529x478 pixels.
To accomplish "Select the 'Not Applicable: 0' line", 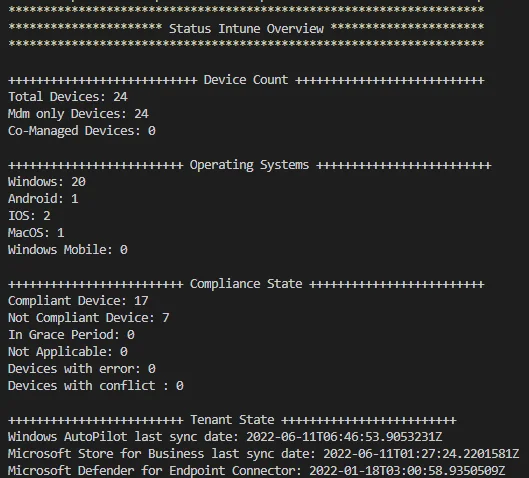I will tap(68, 352).
